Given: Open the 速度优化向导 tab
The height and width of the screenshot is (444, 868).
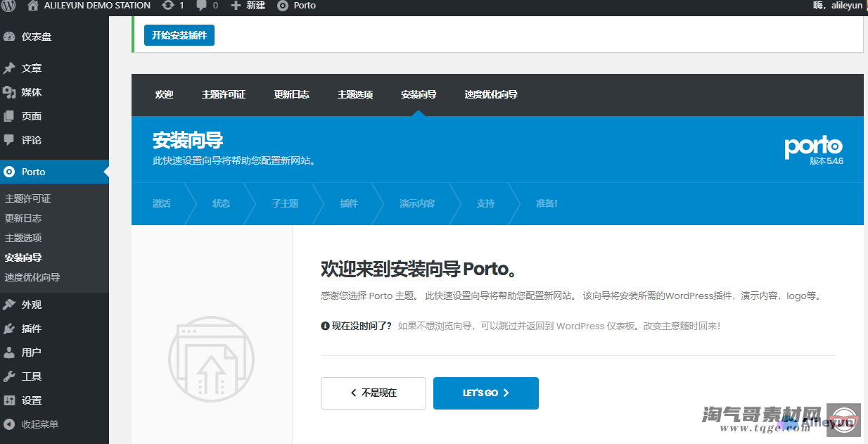Looking at the screenshot, I should pos(491,94).
